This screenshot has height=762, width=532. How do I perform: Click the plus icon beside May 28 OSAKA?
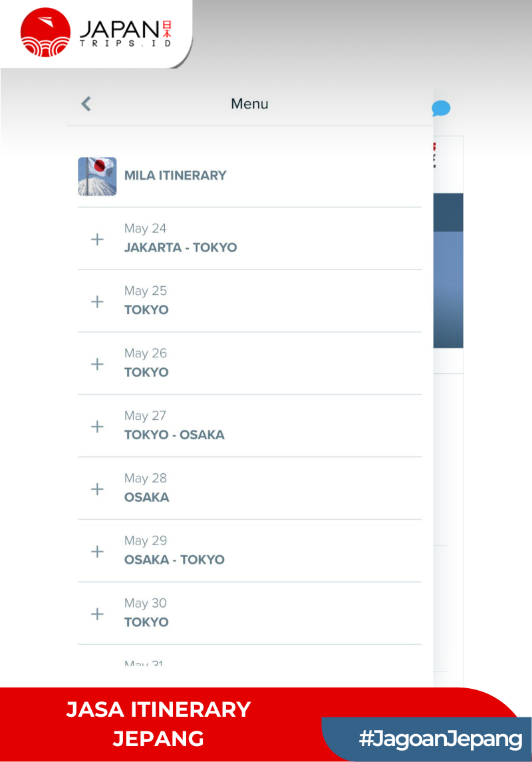click(97, 488)
